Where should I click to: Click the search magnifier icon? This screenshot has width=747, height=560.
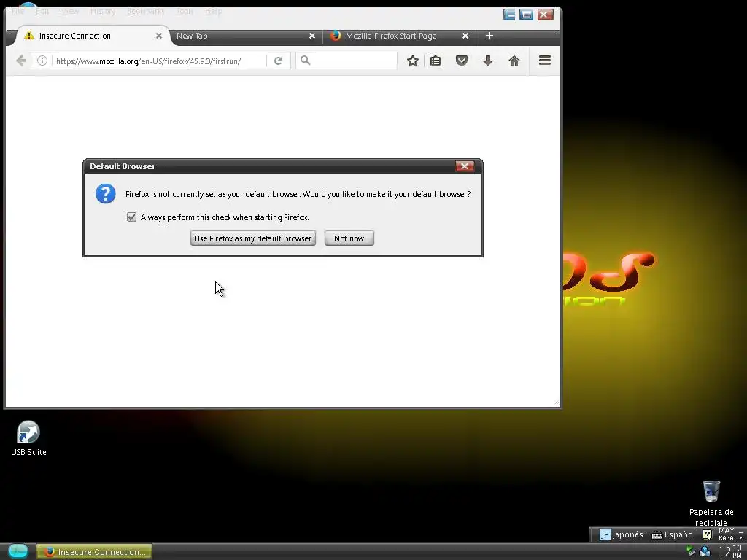pos(306,61)
